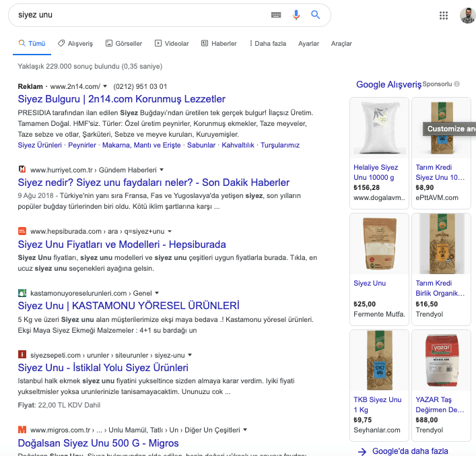Open the on-screen keyboard icon
Image resolution: width=476 pixels, height=456 pixels.
tap(276, 15)
